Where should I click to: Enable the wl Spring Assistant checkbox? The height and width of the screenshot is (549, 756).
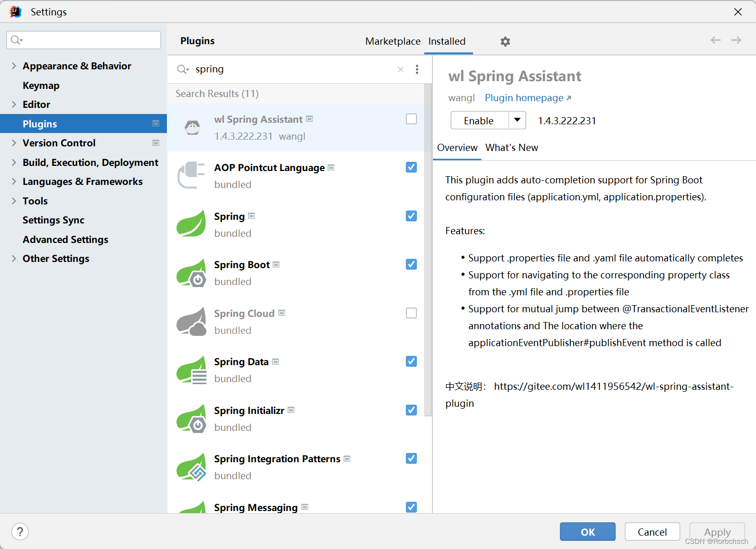point(411,119)
